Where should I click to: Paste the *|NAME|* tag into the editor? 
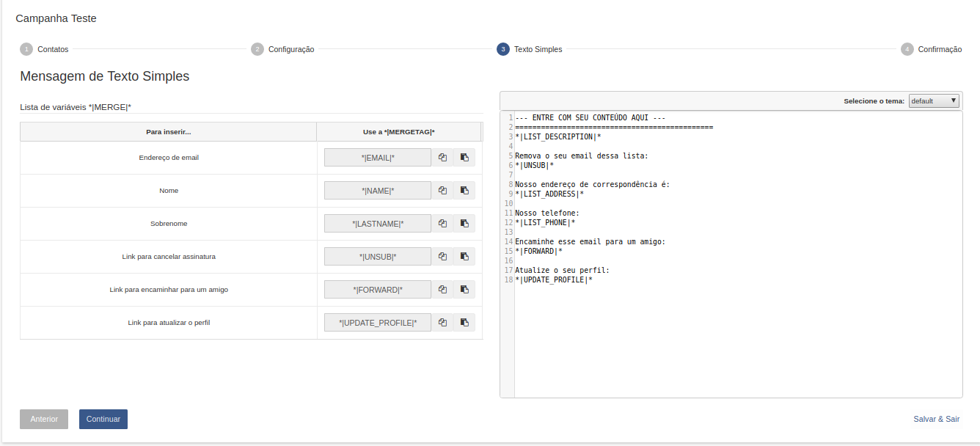(464, 191)
